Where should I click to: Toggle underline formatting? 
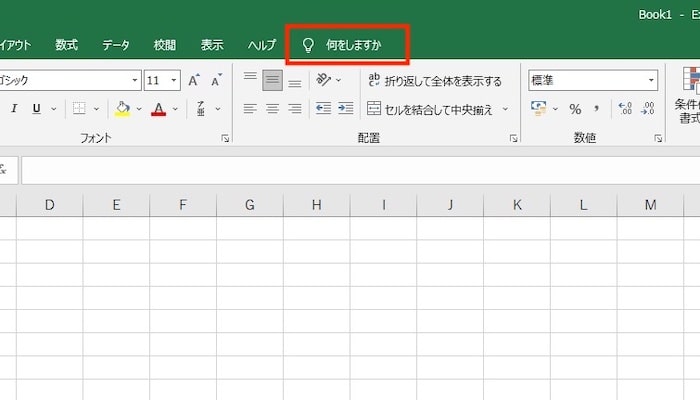tap(37, 108)
